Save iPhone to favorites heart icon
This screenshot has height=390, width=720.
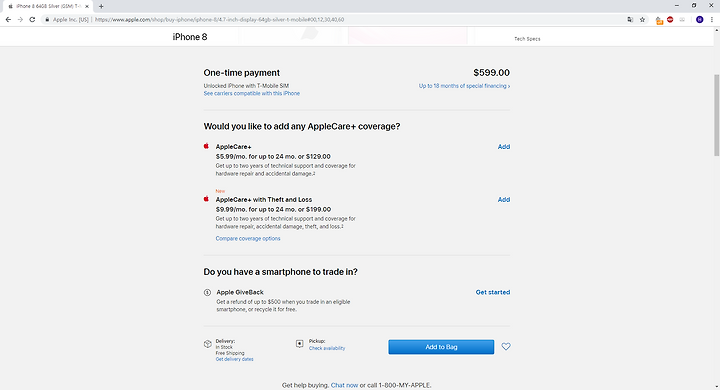(506, 347)
